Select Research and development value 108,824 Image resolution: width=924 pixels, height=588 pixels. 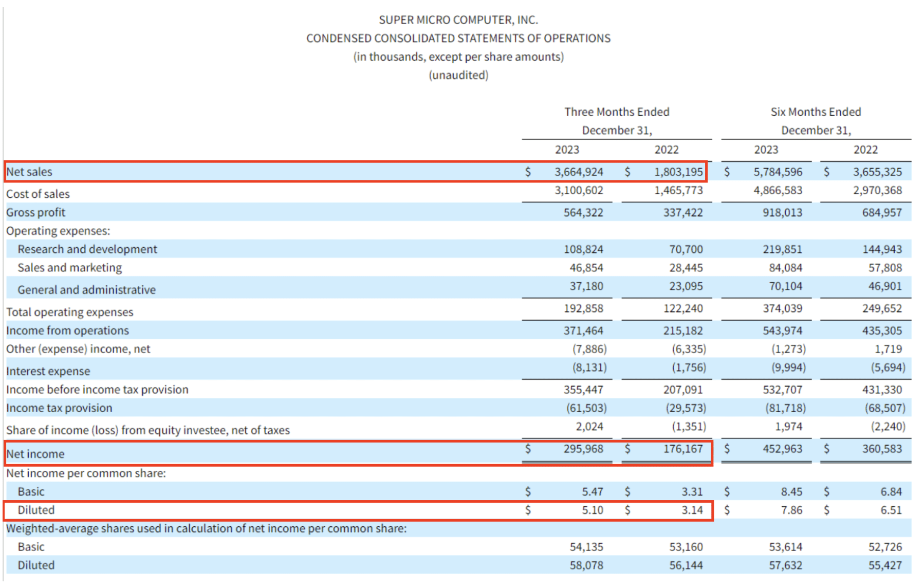[583, 249]
